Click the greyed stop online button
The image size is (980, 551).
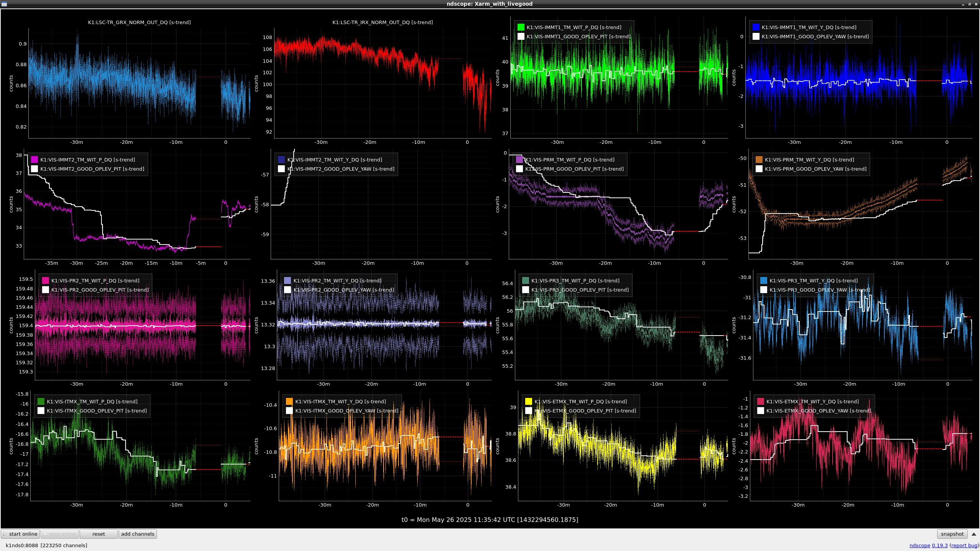pos(60,534)
